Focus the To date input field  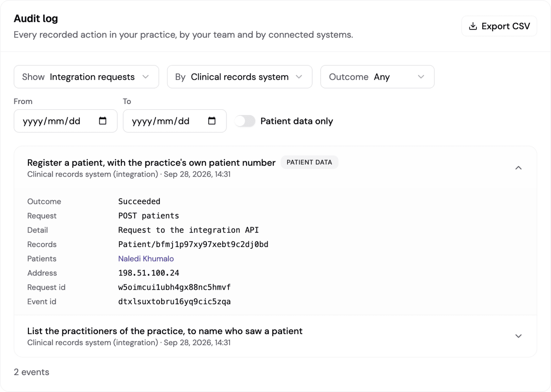(x=175, y=121)
